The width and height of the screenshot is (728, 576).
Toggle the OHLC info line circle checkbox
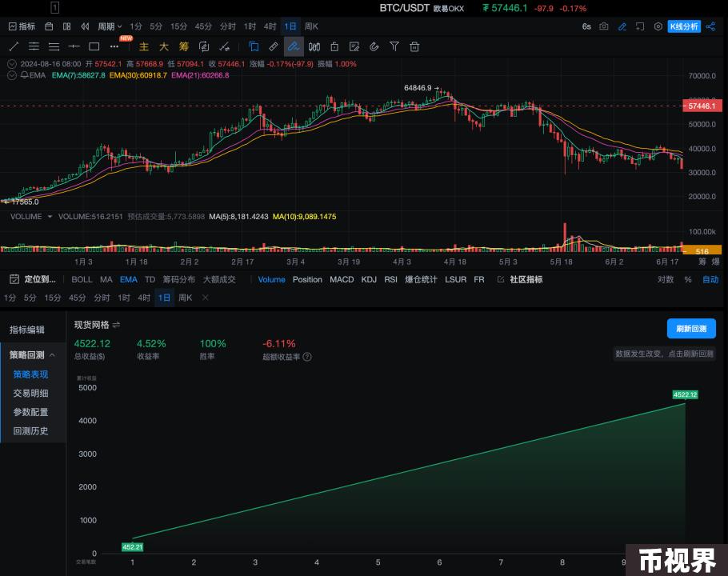12,64
